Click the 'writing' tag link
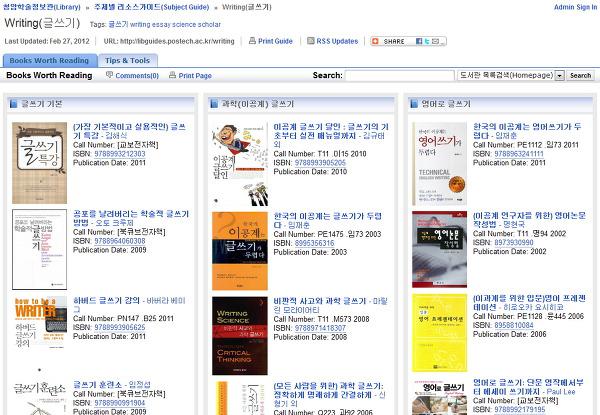600x415 pixels. pos(140,24)
